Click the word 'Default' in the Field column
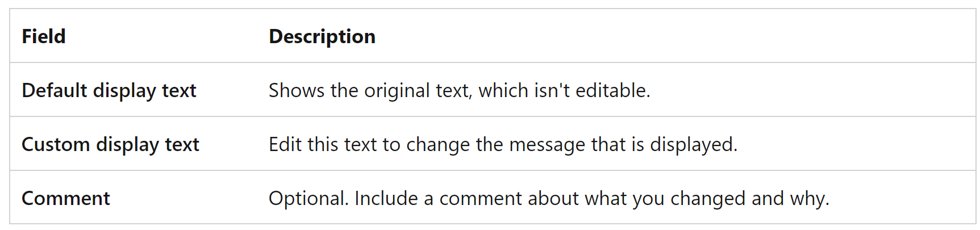 55,90
